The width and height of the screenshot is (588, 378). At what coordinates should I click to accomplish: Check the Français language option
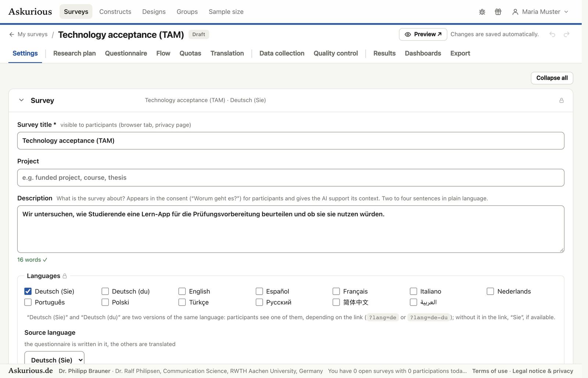click(x=336, y=291)
